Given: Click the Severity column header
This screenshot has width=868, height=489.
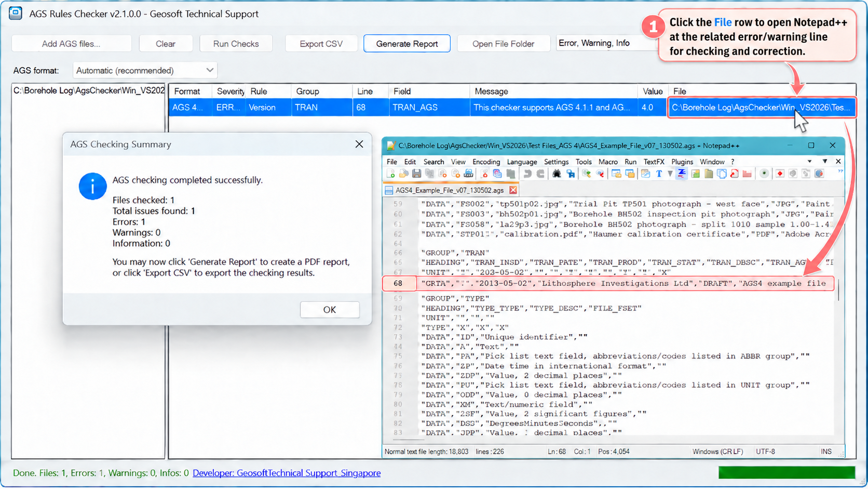Looking at the screenshot, I should pos(230,91).
